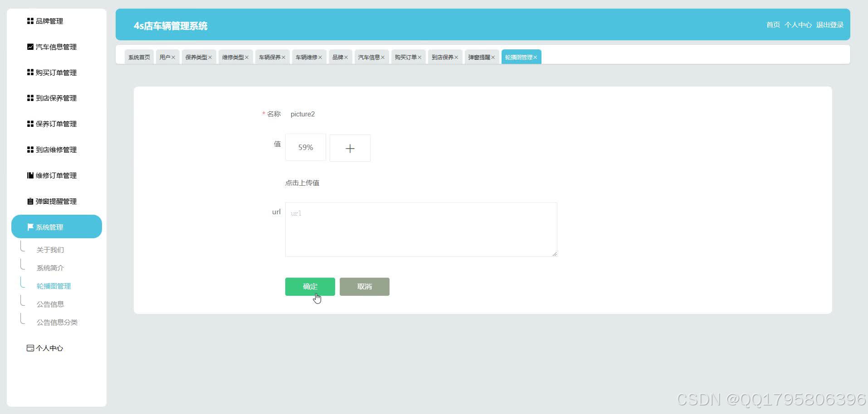Open 购买订单管理 via its sidebar icon
The height and width of the screenshot is (414, 868).
tap(29, 72)
